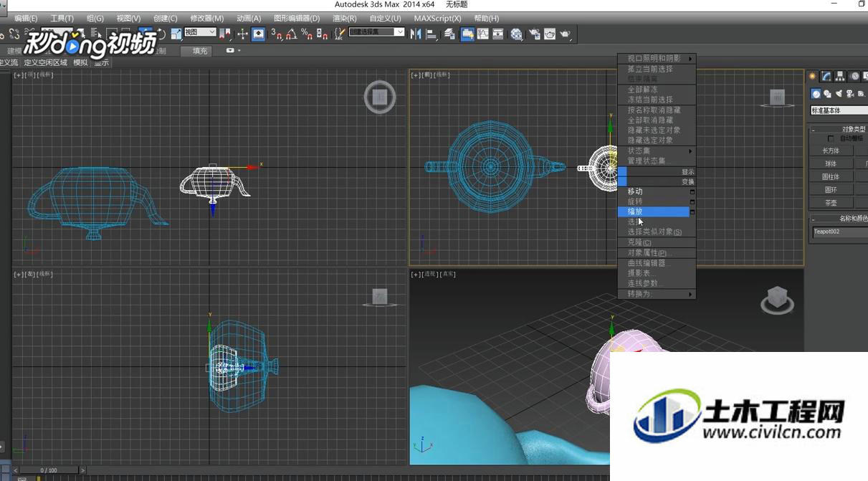Screen dimensions: 868x481
Task: Open the Schematic View icon
Action: [498, 34]
